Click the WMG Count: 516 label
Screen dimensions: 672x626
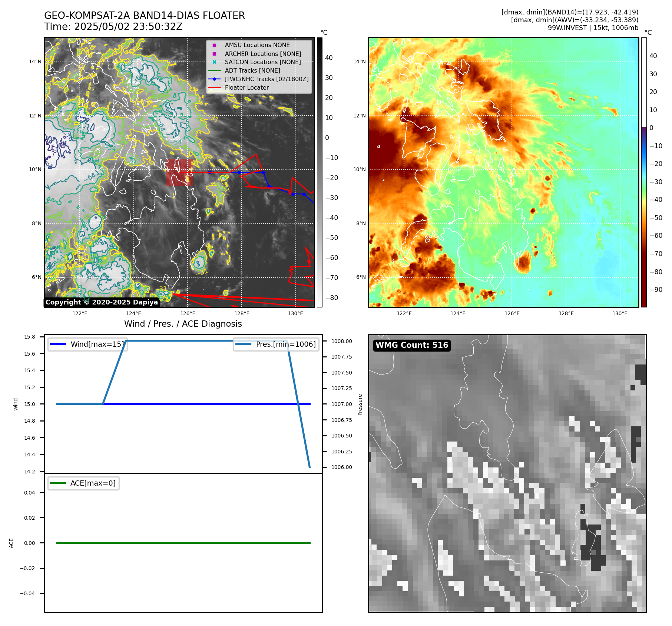pyautogui.click(x=412, y=345)
